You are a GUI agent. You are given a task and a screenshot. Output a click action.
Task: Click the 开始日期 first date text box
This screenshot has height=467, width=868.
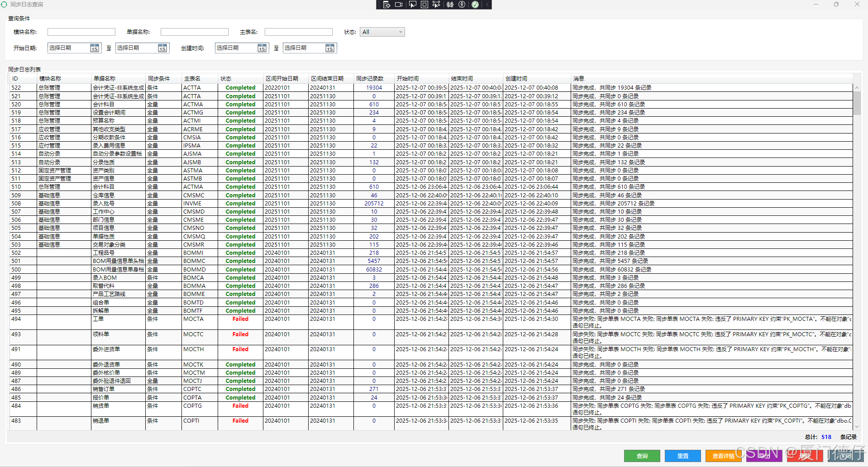point(69,48)
